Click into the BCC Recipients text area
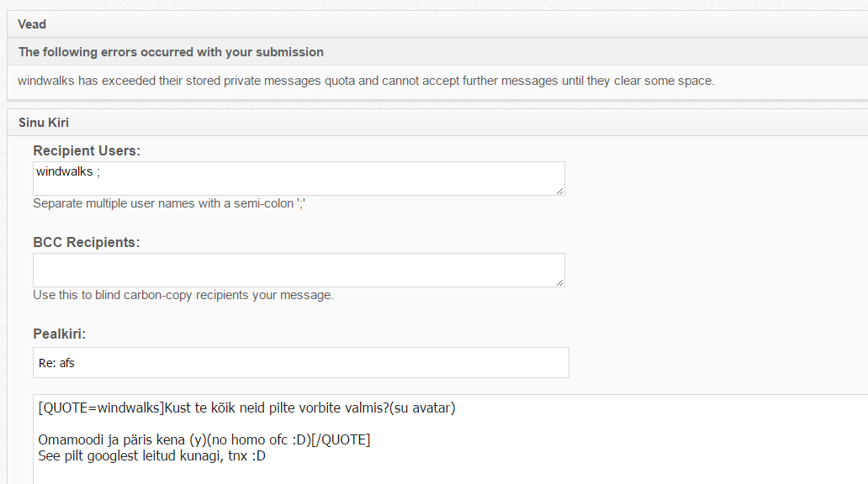The height and width of the screenshot is (484, 868). 298,270
